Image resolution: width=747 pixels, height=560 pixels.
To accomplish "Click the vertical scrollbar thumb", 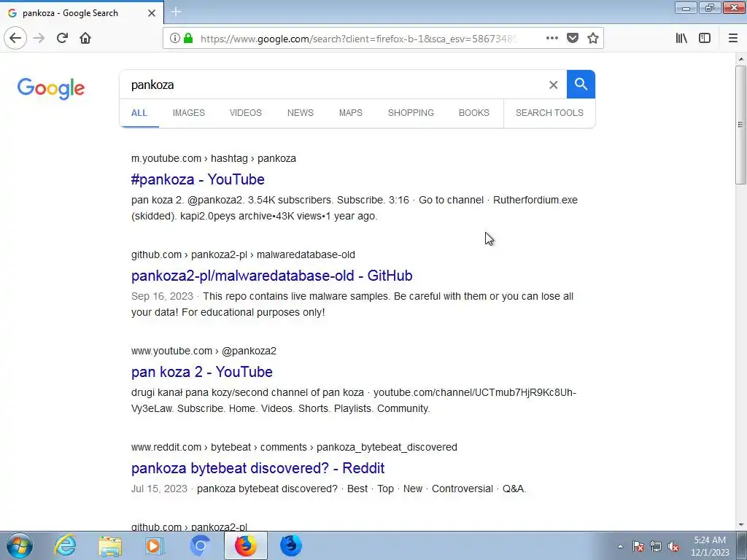I will tap(740, 125).
